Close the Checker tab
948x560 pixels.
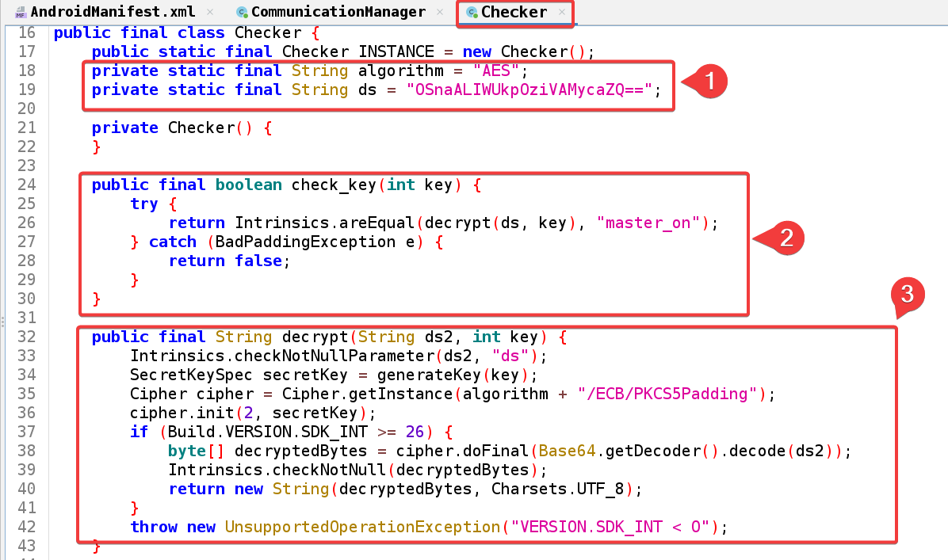(562, 12)
